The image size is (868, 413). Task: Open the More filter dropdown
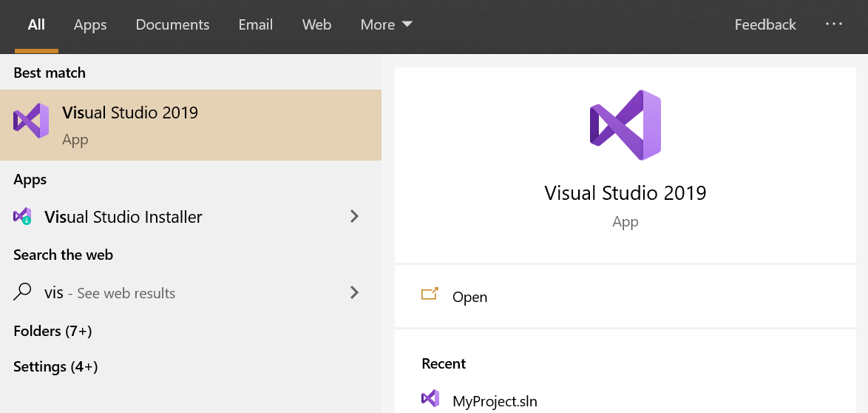point(386,25)
